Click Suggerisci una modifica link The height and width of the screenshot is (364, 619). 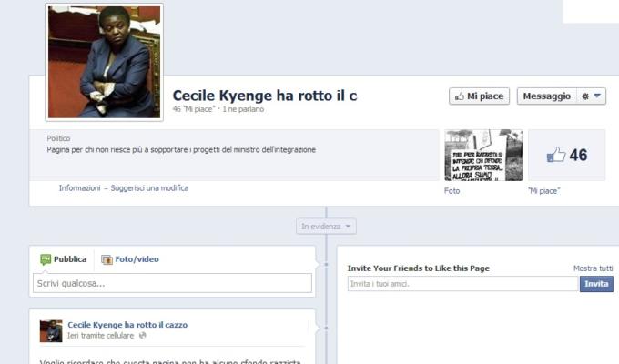tap(149, 188)
